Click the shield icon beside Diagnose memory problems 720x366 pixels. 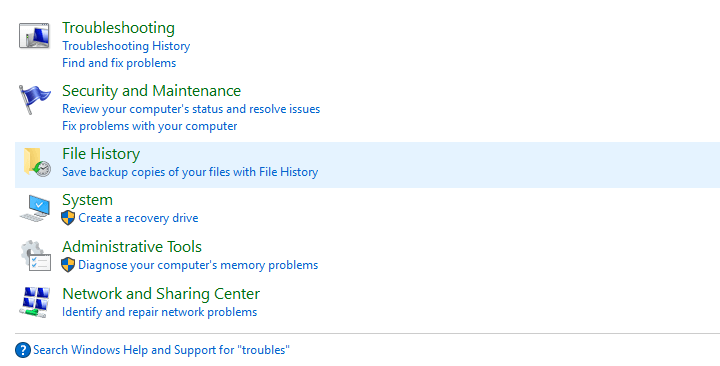[x=68, y=265]
